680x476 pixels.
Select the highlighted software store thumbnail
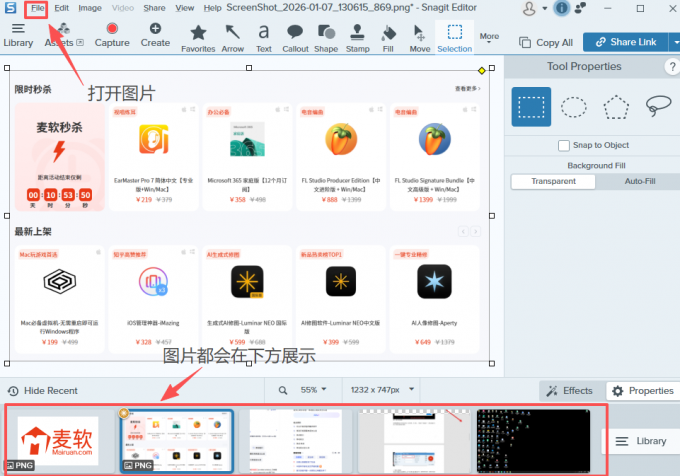[x=177, y=441]
